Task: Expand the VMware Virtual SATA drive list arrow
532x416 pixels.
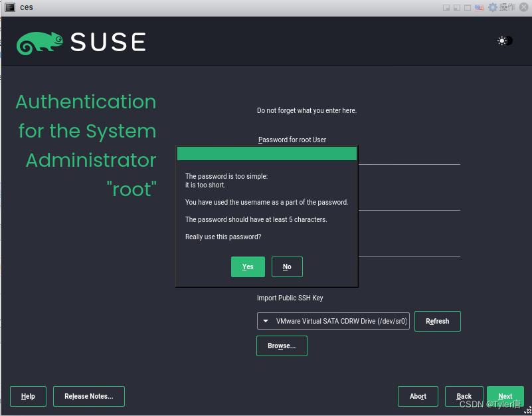Action: click(x=266, y=321)
